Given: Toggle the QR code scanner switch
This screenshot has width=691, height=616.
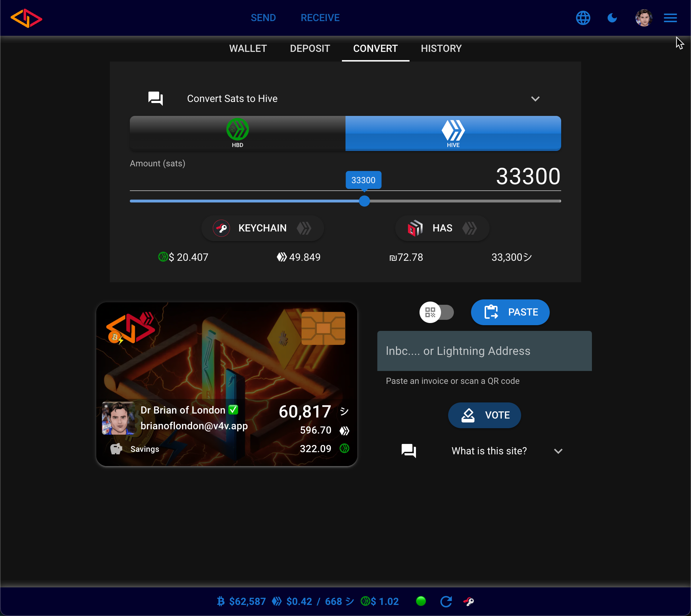Looking at the screenshot, I should click(437, 312).
